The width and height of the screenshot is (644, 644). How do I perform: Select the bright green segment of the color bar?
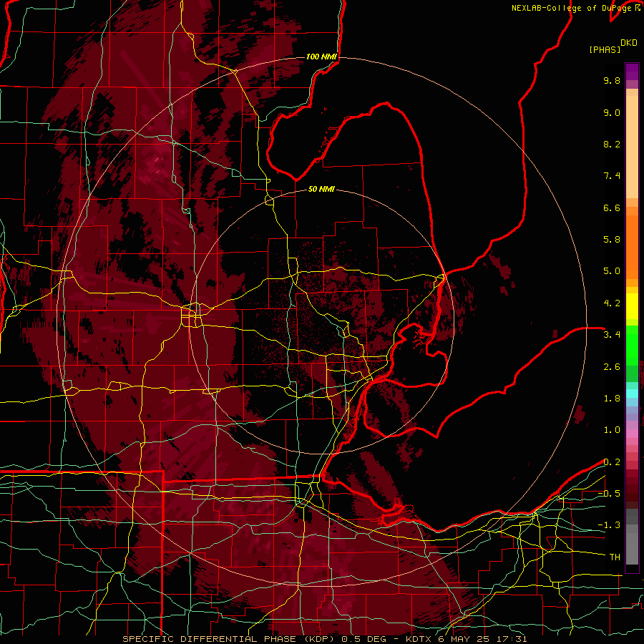coord(632,346)
